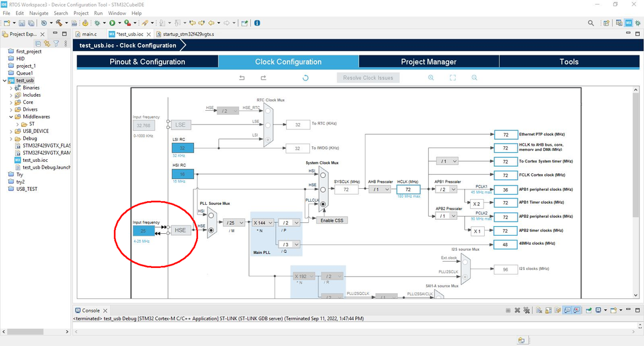Click the HCLK (MHz) value field

tap(408, 189)
